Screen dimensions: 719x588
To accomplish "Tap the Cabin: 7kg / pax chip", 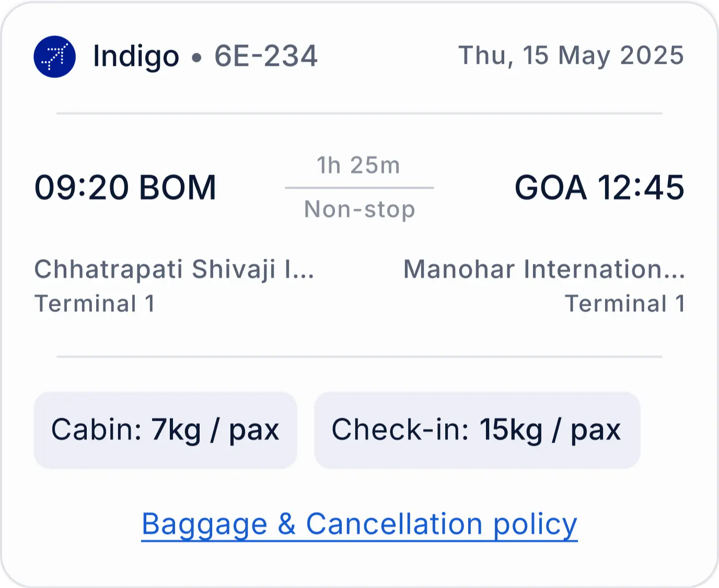I will [x=165, y=430].
